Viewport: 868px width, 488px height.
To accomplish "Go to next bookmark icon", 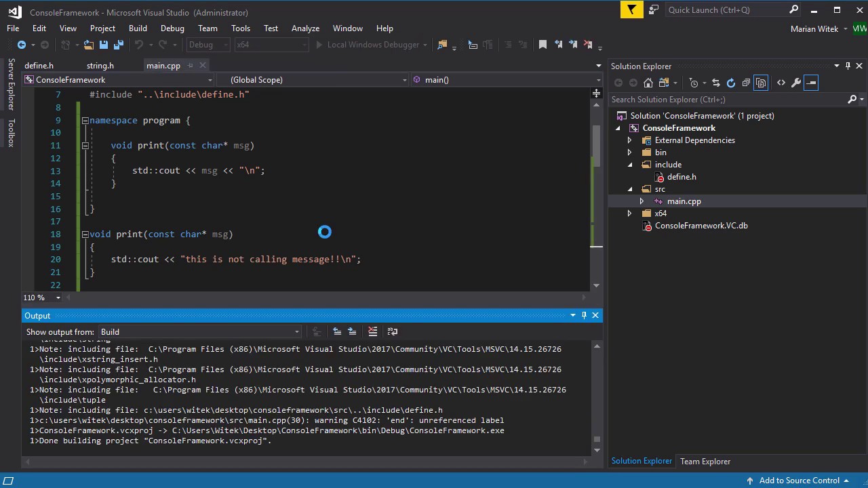I will click(x=573, y=45).
